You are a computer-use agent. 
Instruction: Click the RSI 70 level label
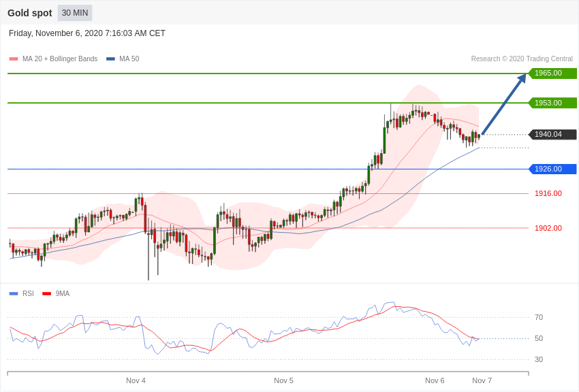(x=539, y=317)
